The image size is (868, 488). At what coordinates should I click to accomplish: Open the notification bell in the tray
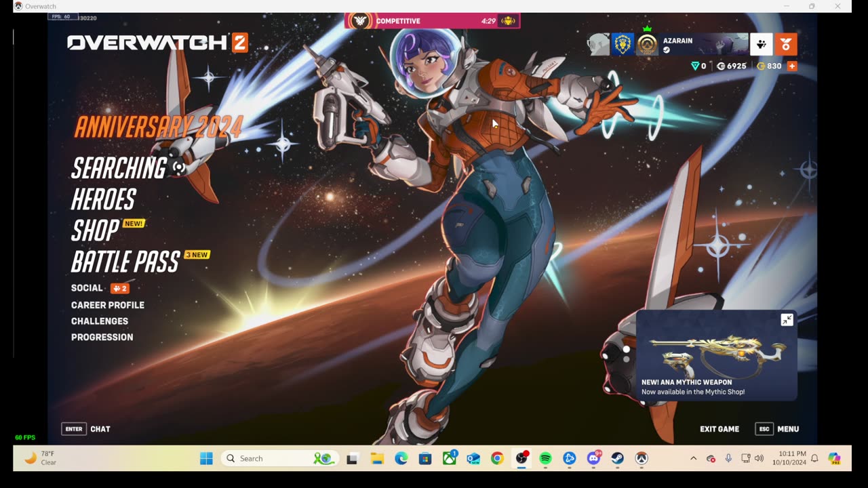814,459
